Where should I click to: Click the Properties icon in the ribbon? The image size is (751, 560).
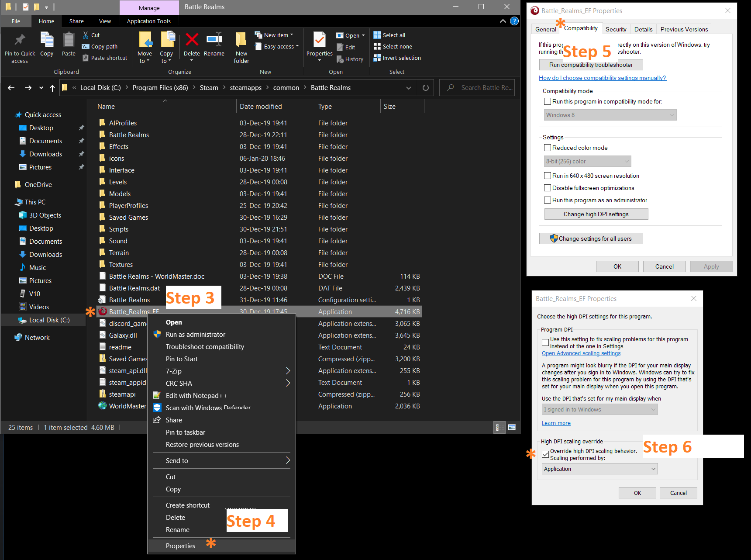tap(319, 40)
